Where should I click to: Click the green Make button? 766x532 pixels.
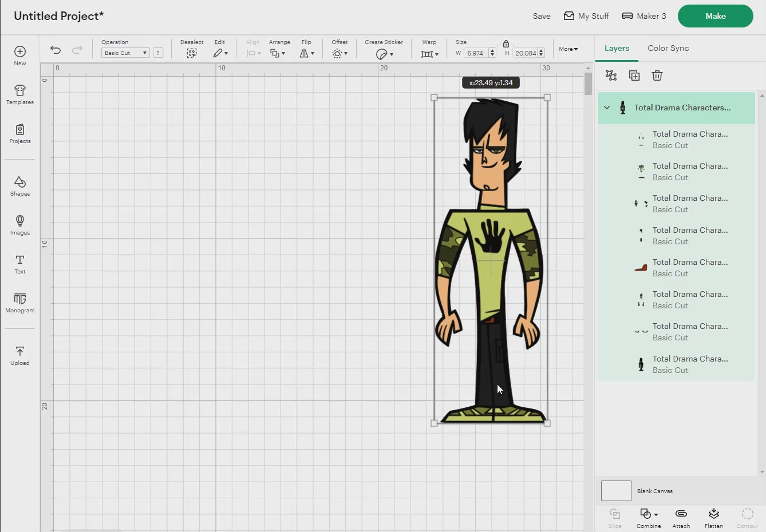716,16
